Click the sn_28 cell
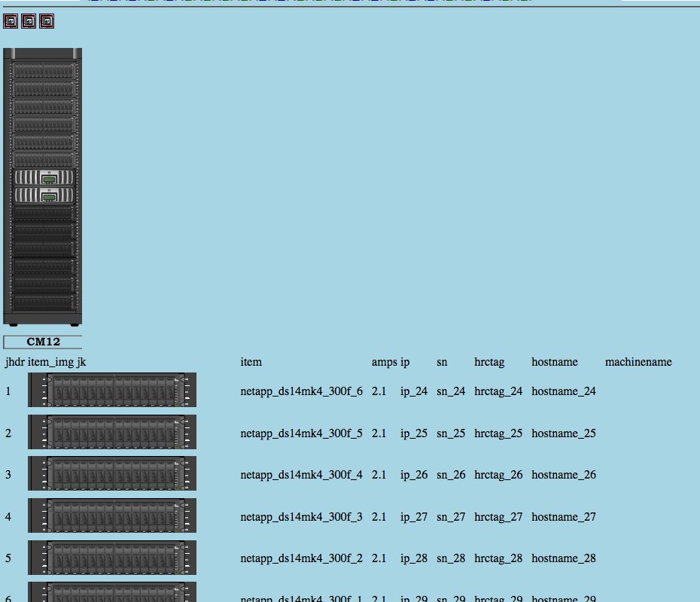This screenshot has width=700, height=602. [451, 558]
